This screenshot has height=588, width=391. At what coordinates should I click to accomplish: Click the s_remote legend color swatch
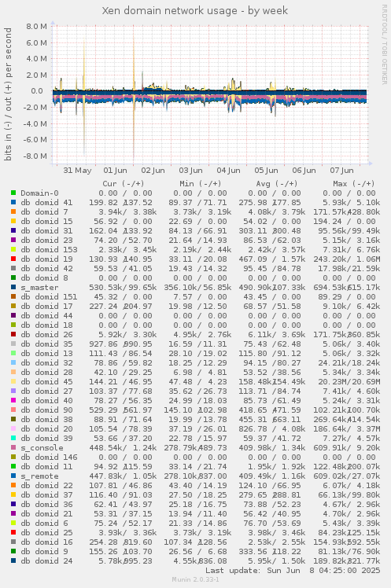click(x=13, y=476)
